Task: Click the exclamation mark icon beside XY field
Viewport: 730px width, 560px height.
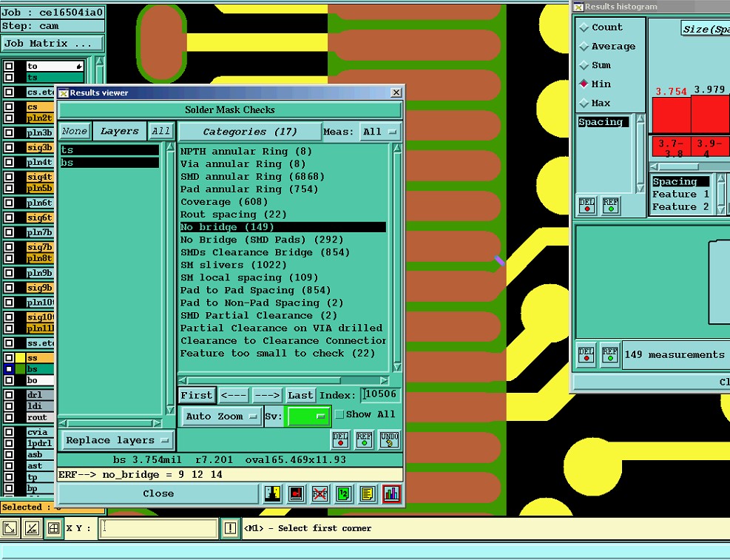Action: (x=230, y=528)
